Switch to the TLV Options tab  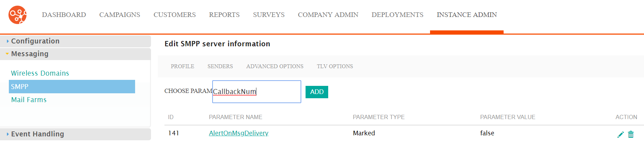tap(335, 66)
